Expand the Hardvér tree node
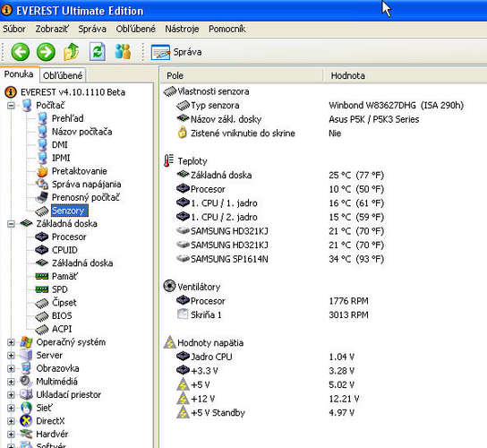Viewport: 487px width, 448px height. click(11, 434)
